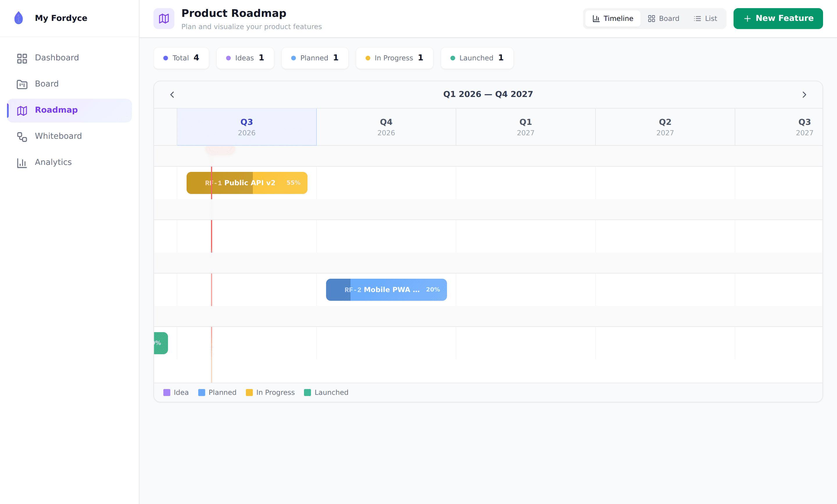Image resolution: width=837 pixels, height=504 pixels.
Task: Click the Analytics bar chart icon
Action: tap(22, 163)
